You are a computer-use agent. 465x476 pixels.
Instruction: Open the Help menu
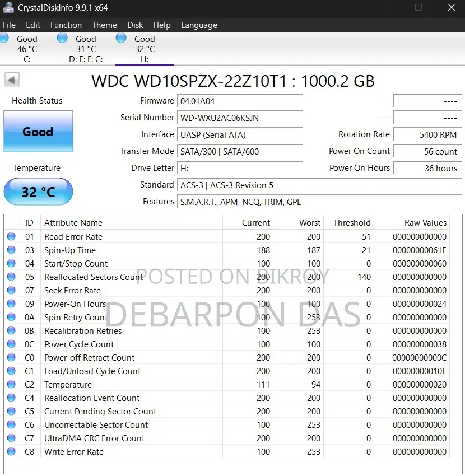[x=161, y=25]
